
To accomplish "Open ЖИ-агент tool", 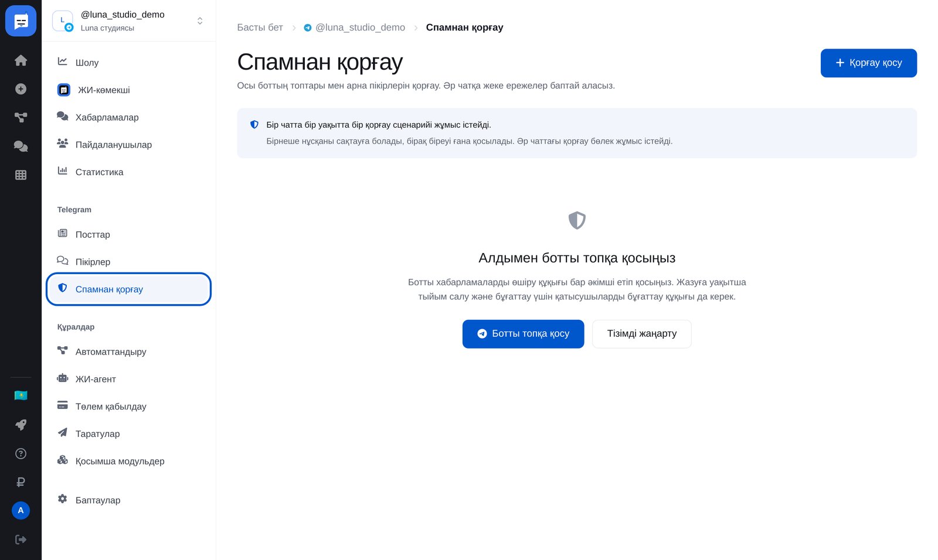I will (128, 379).
